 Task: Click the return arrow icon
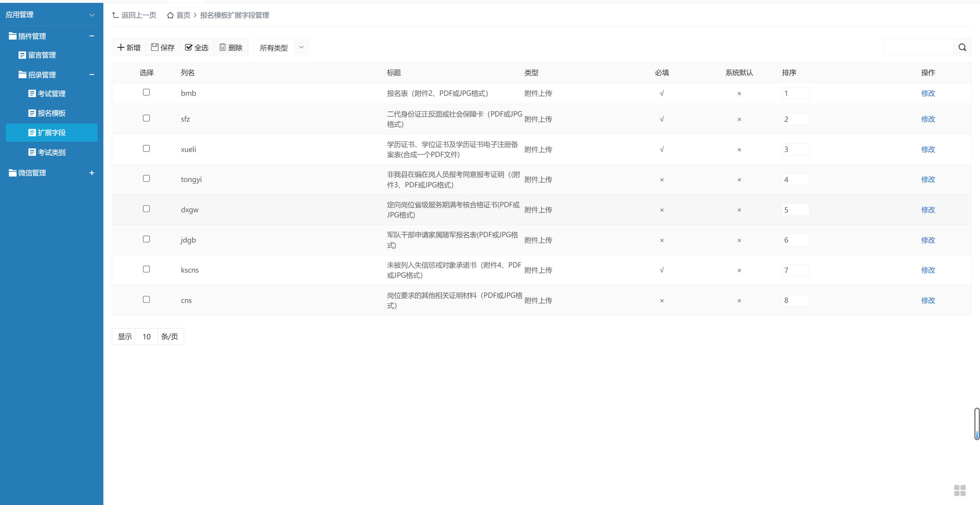point(115,15)
